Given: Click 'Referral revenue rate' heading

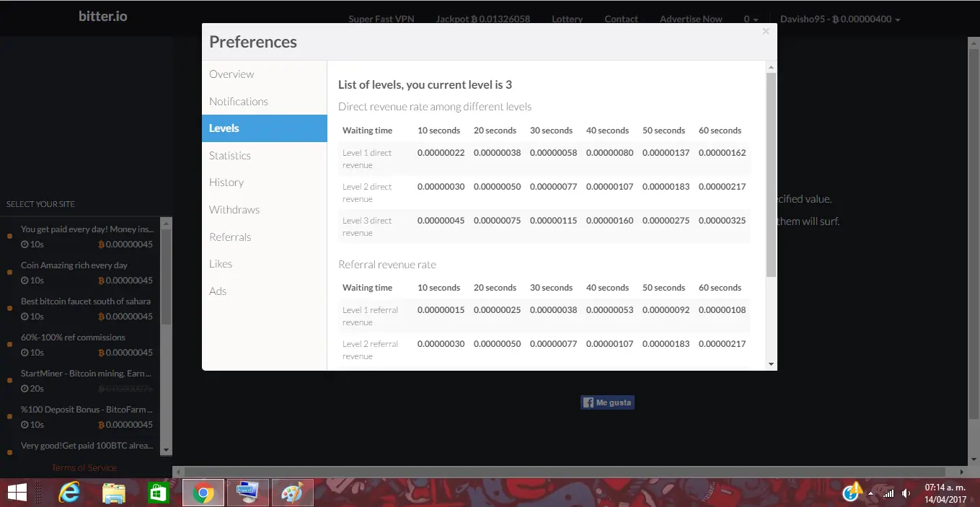Looking at the screenshot, I should click(387, 265).
